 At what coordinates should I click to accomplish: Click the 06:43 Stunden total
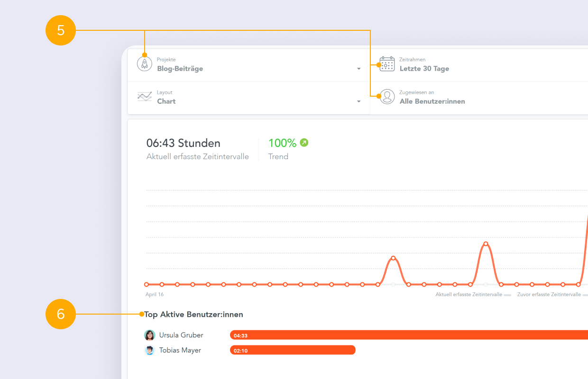pos(184,143)
